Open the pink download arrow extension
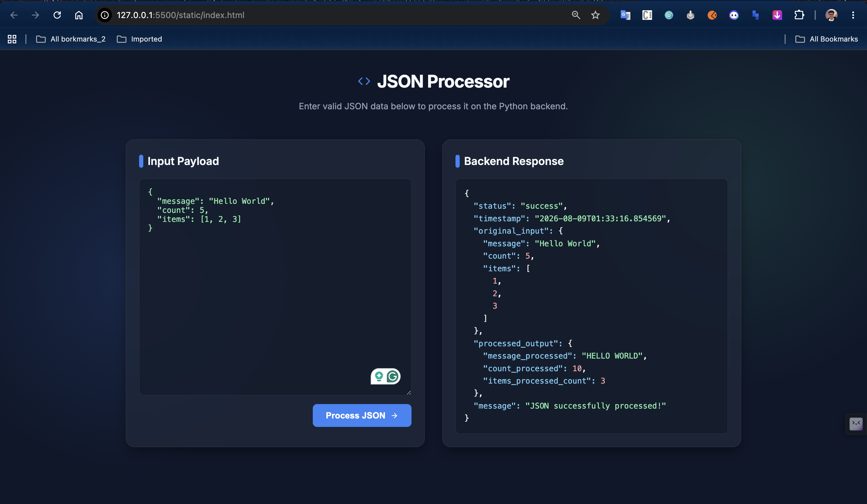 coord(777,15)
